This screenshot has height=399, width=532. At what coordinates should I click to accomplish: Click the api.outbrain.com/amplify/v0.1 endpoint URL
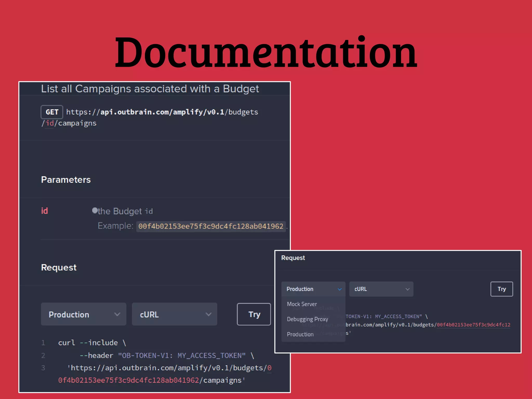click(162, 112)
